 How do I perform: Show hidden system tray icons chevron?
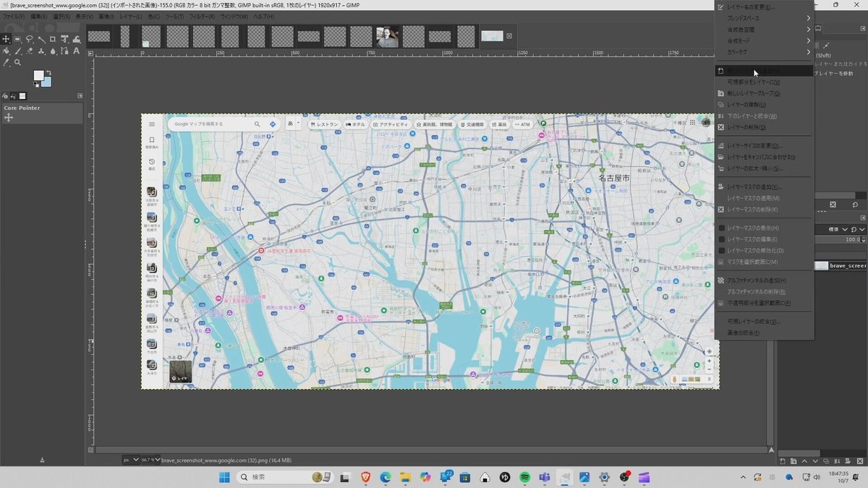(744, 477)
